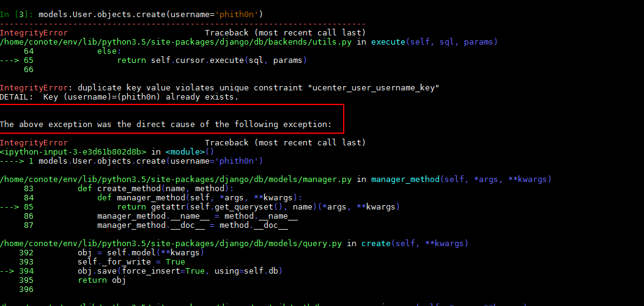Screen dimensions: 644x306
Task: Click the red-boxed direct cause exception message
Action: (x=166, y=124)
